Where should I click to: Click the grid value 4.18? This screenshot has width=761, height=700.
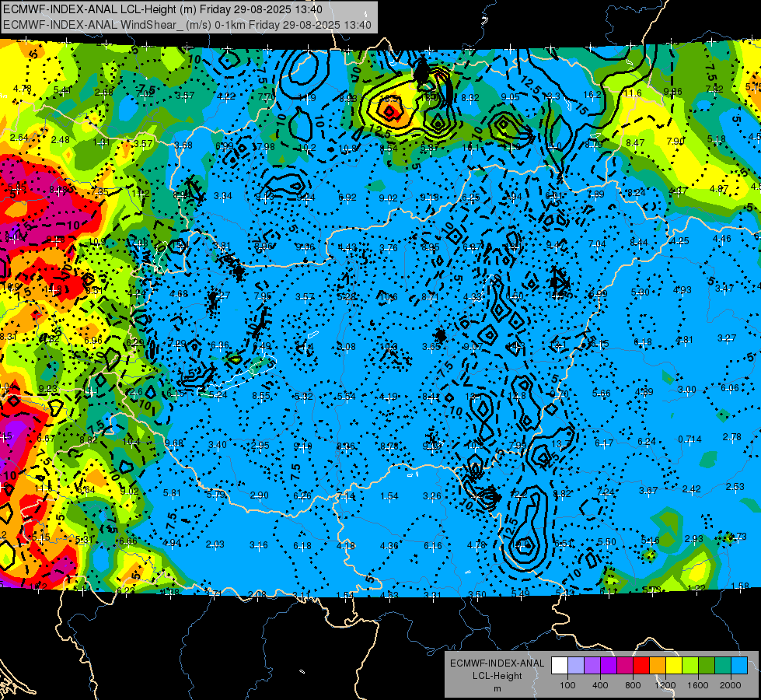coord(346,546)
